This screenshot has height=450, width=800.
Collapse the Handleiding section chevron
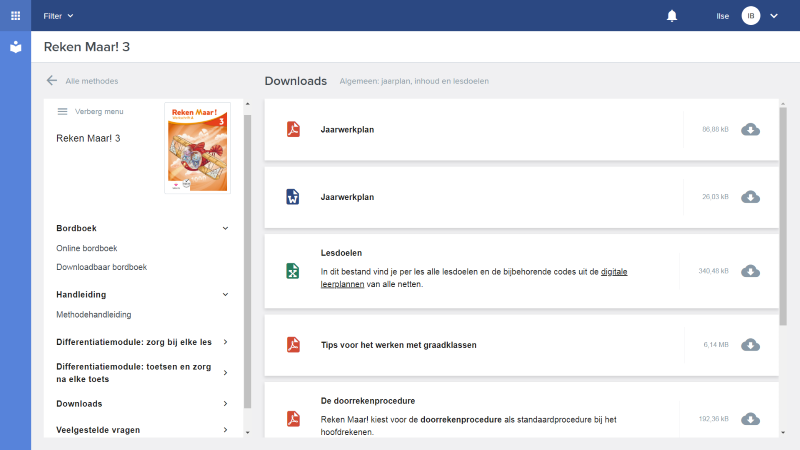[225, 294]
